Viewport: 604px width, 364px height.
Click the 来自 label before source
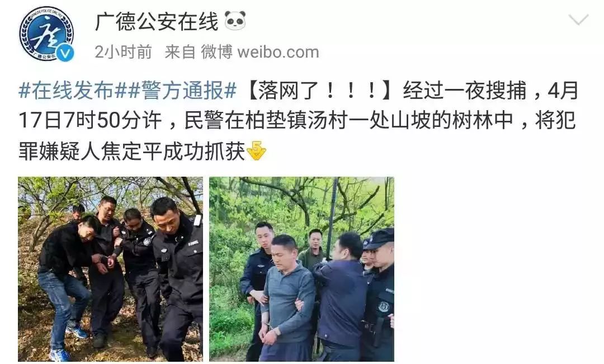(180, 52)
